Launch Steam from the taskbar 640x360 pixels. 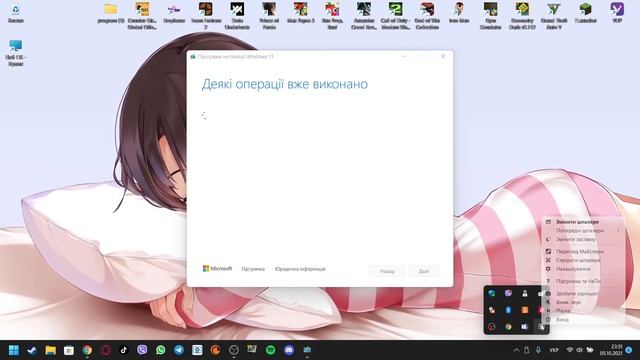[32, 350]
